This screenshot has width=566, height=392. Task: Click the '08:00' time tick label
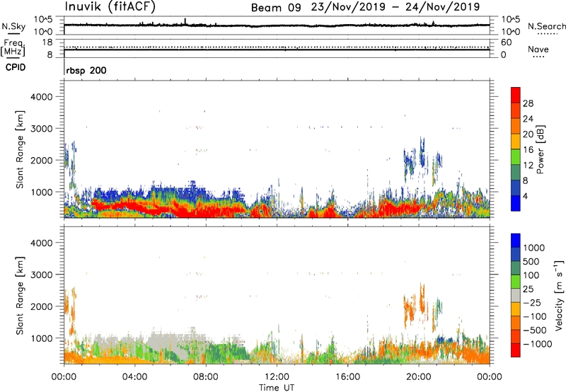pos(206,377)
